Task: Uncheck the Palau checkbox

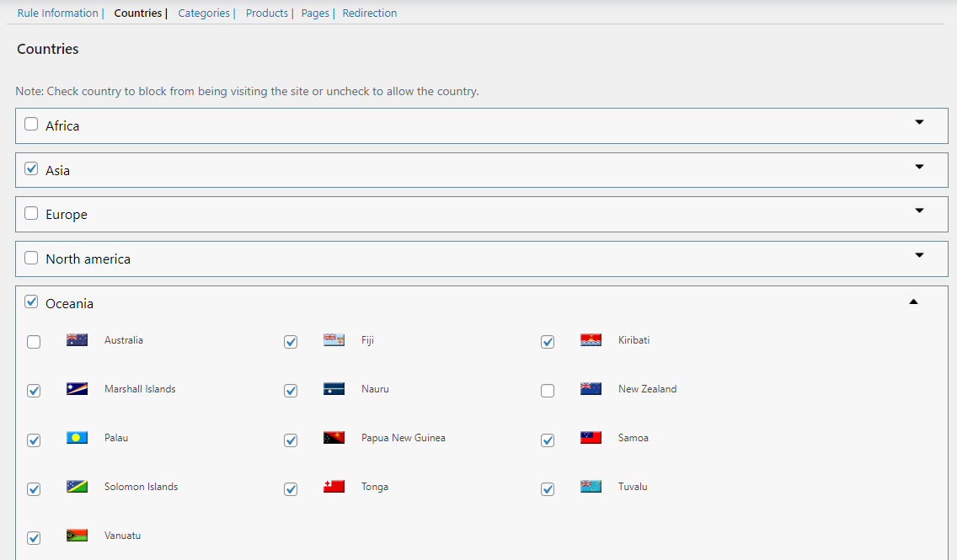Action: [x=34, y=440]
